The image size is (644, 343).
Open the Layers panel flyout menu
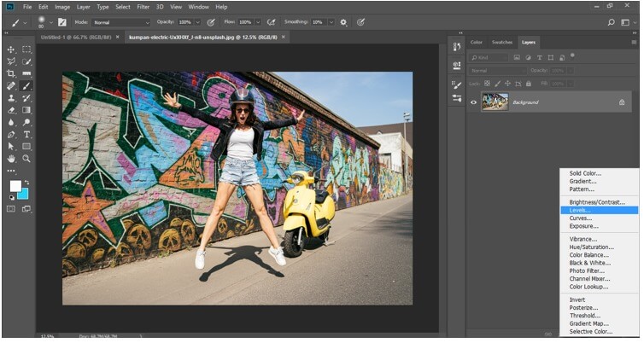tap(634, 43)
